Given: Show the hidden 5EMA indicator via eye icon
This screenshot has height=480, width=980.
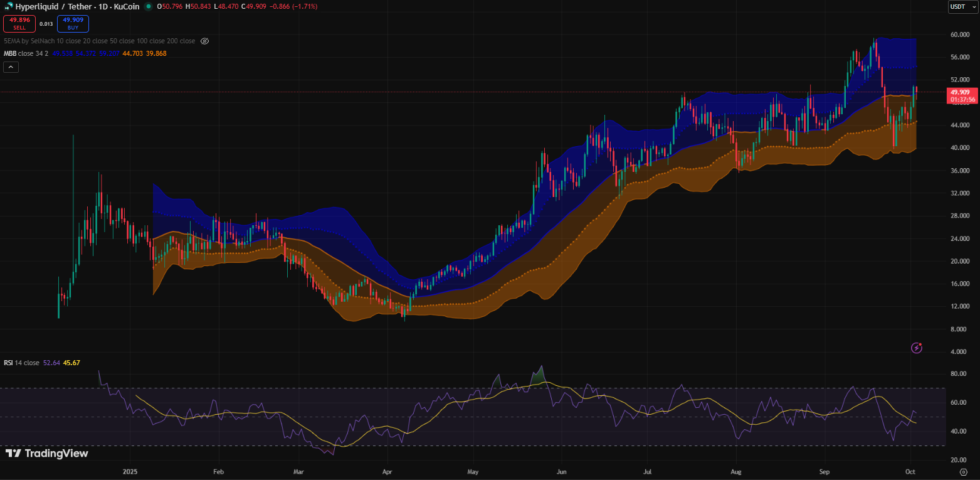Looking at the screenshot, I should [x=204, y=41].
